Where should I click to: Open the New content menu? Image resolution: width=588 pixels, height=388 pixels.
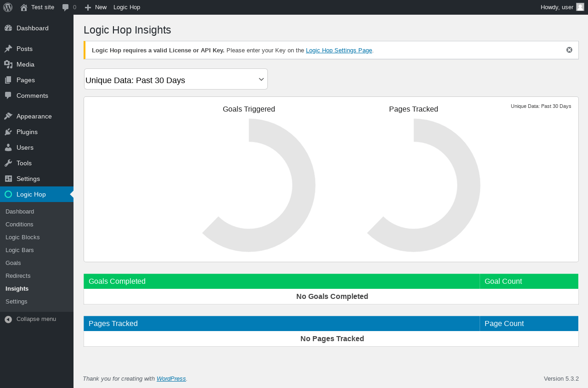pyautogui.click(x=96, y=7)
